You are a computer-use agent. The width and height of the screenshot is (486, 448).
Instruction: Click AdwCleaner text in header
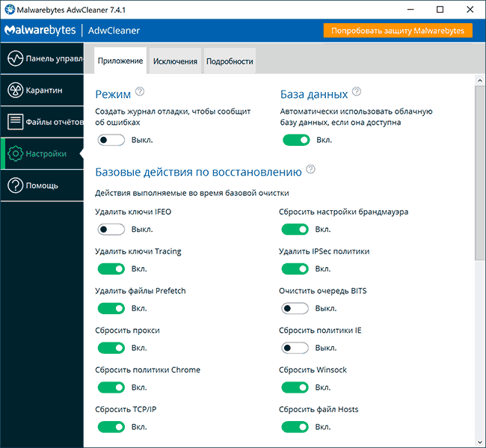click(x=114, y=31)
